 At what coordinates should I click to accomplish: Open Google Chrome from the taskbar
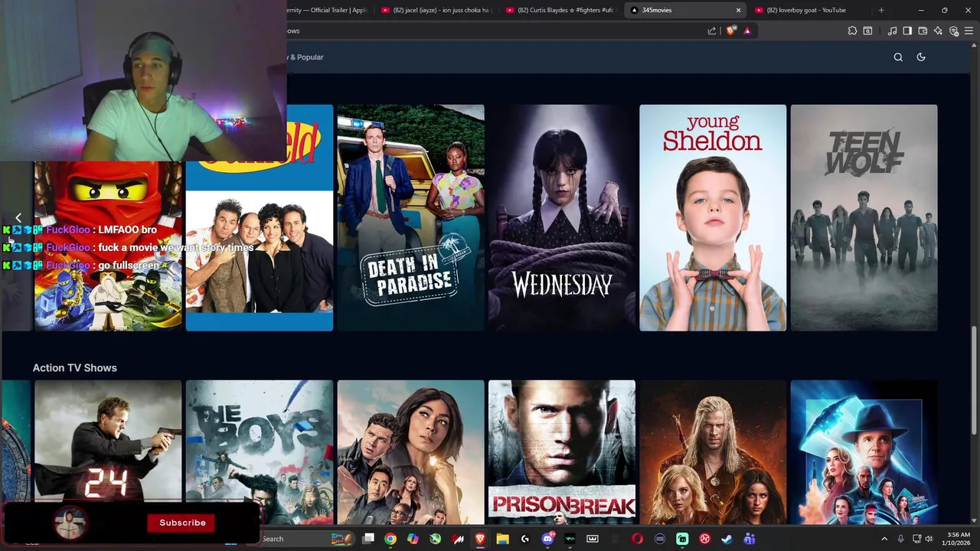pyautogui.click(x=390, y=539)
